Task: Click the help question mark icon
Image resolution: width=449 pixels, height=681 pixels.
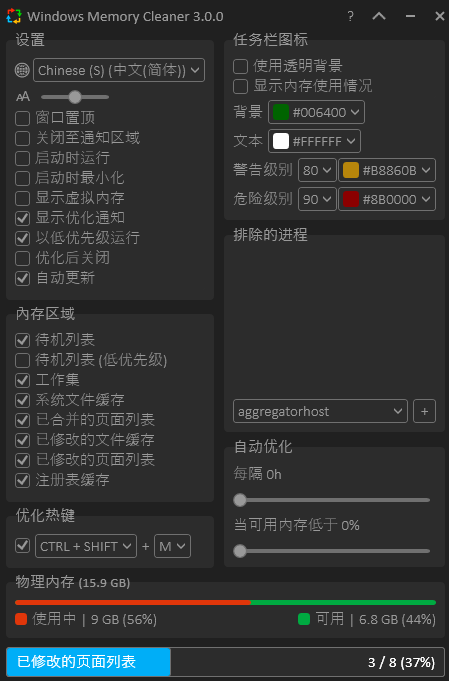Action: point(350,17)
